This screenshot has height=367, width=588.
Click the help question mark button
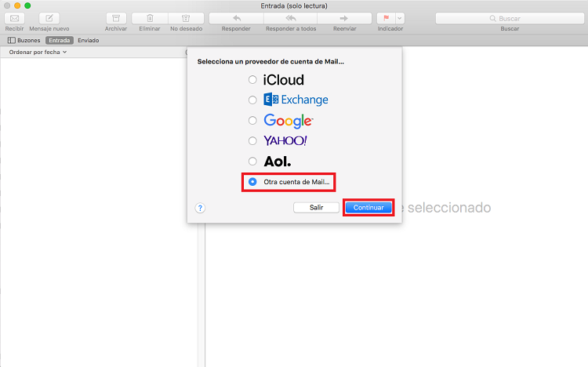click(x=200, y=208)
